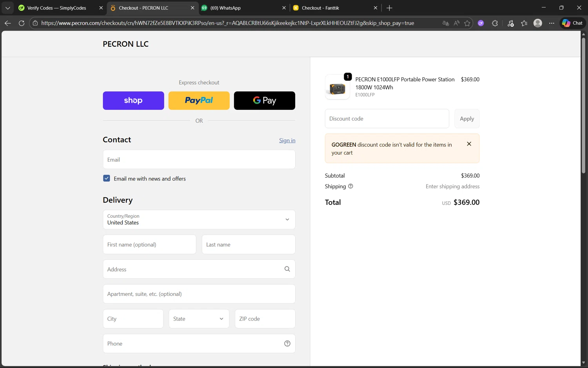
Task: Open the Copilot Chat button
Action: tap(573, 23)
